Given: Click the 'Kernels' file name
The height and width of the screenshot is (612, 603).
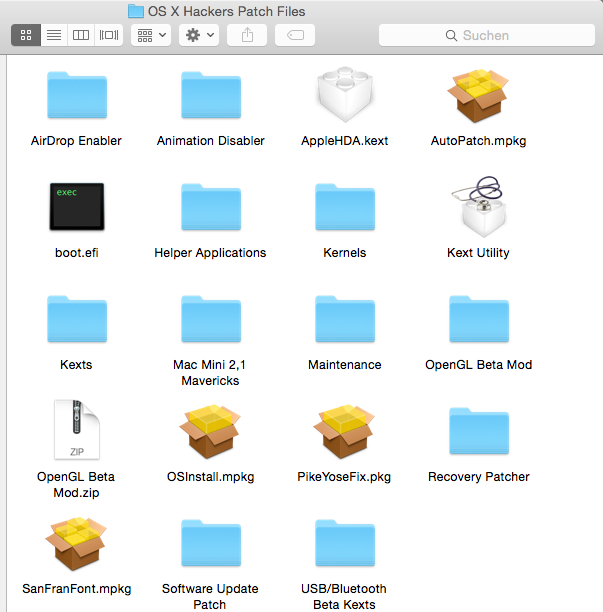Looking at the screenshot, I should (x=345, y=253).
